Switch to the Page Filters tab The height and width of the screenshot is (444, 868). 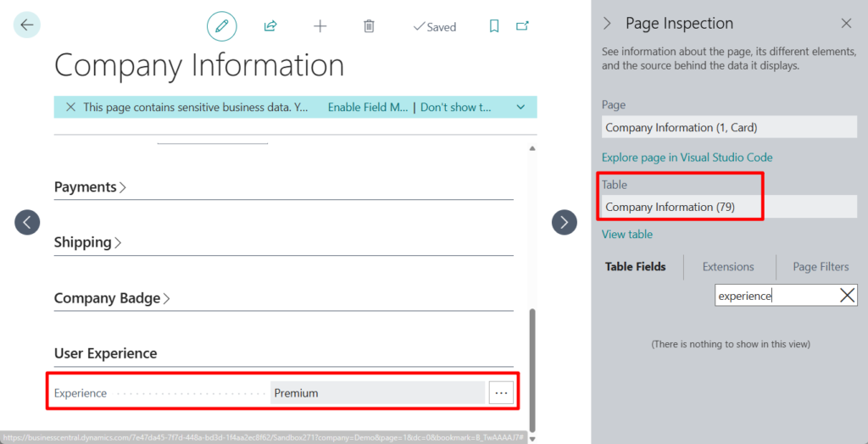(x=821, y=267)
